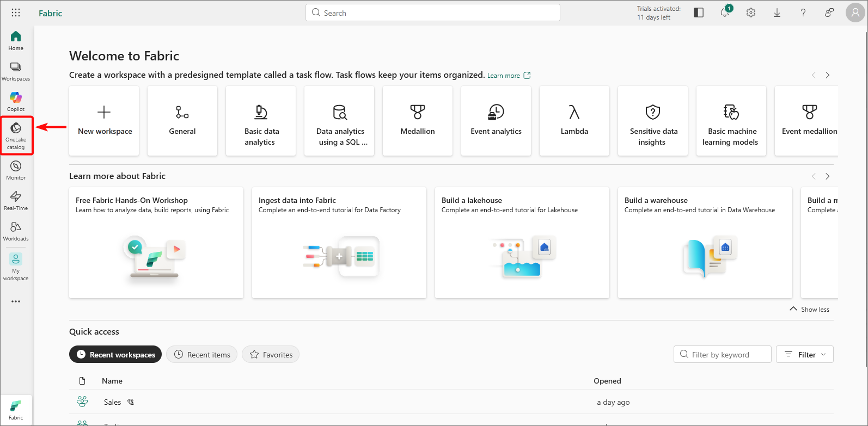Screen dimensions: 868x426
Task: Open the user account avatar
Action: pos(855,13)
